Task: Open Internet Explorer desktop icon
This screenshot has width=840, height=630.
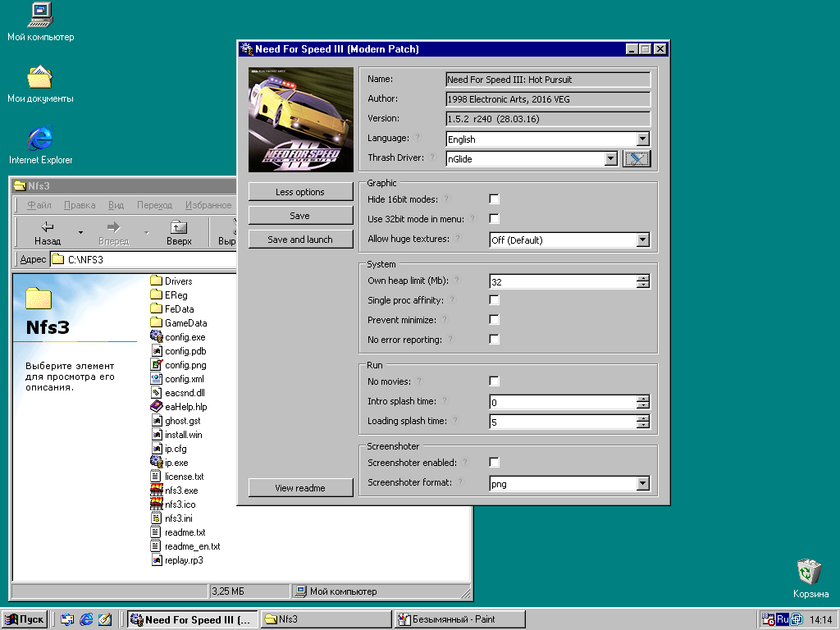Action: [x=40, y=138]
